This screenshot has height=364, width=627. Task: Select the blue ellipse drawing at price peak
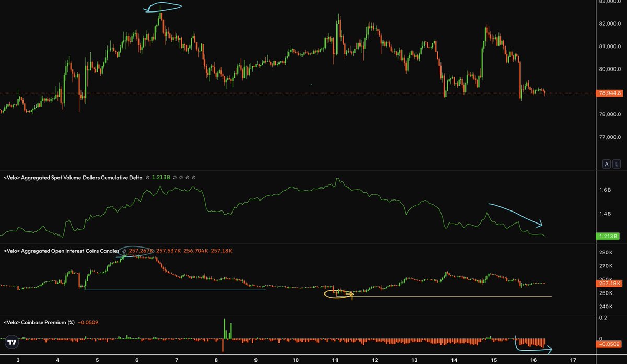coord(165,7)
